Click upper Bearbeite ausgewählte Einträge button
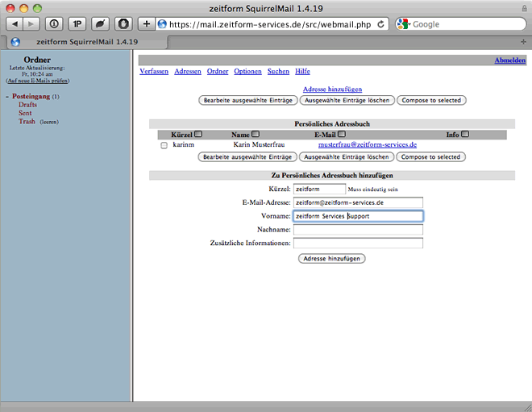Image resolution: width=532 pixels, height=412 pixels. (x=248, y=101)
